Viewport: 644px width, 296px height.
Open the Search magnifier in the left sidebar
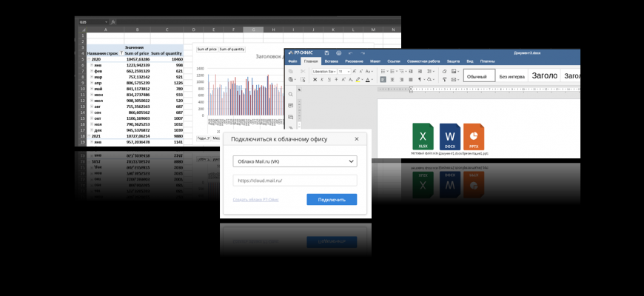(x=291, y=95)
